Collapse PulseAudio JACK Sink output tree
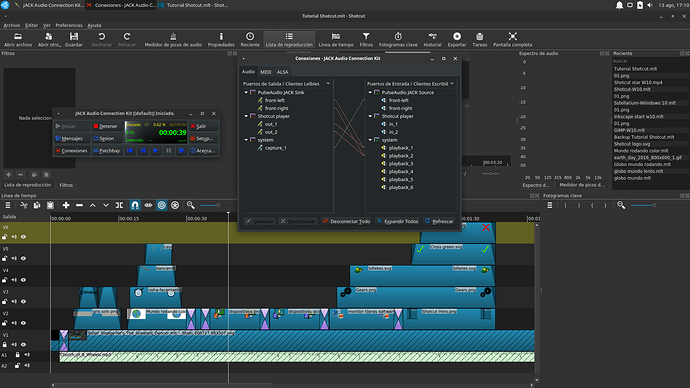This screenshot has height=388, width=690. point(246,92)
